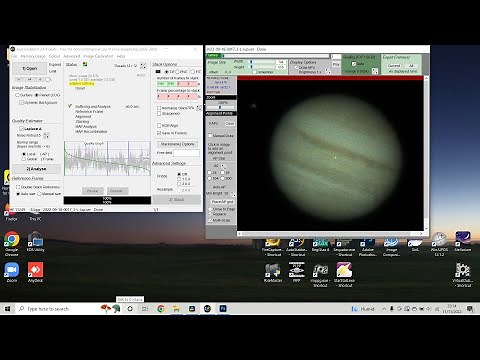Adjust the Scaling image spinner
Image resolution: width=480 pixels, height=360 pixels.
(375, 71)
